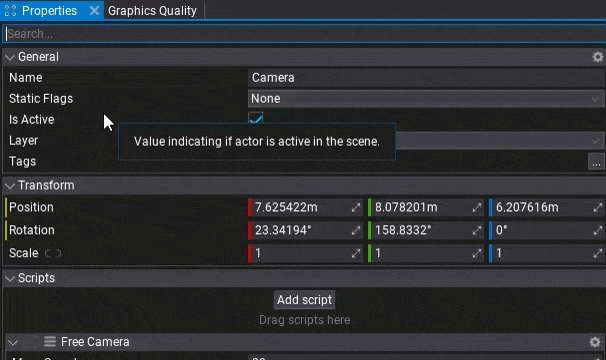Click the Properties tab dock icon
606x360 pixels.
(10, 10)
